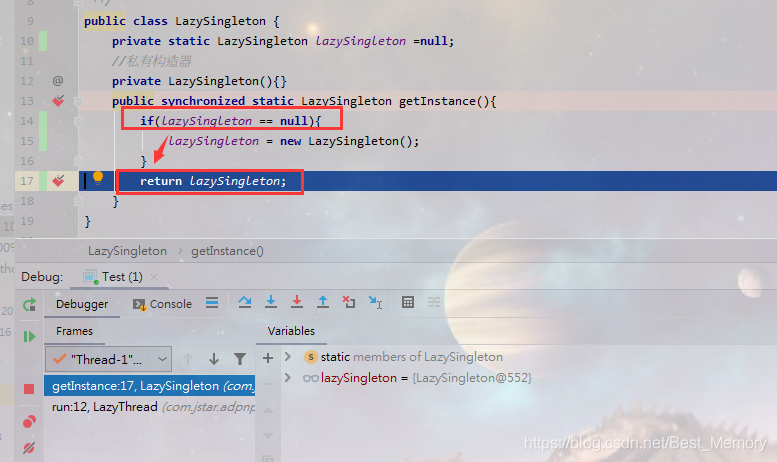
Task: Open Evaluate Expression calculator icon
Action: point(408,302)
